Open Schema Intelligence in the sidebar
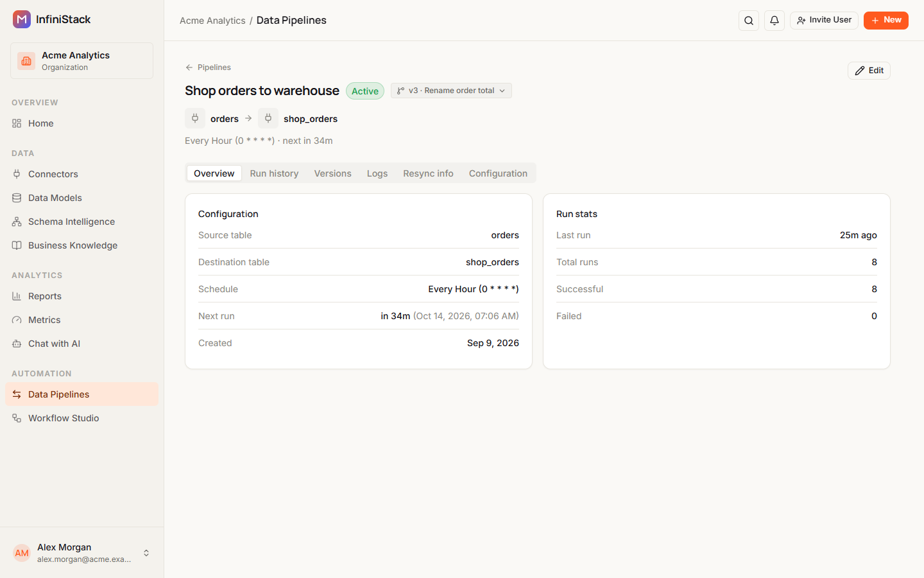The image size is (924, 578). pos(81,222)
